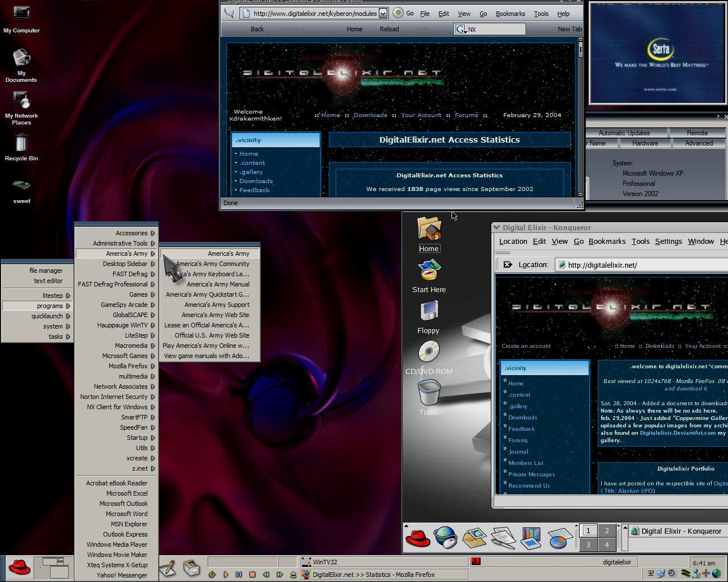Screen dimensions: 728x582
Task: Expand the Mozilla Firefox submenu
Action: click(117, 366)
